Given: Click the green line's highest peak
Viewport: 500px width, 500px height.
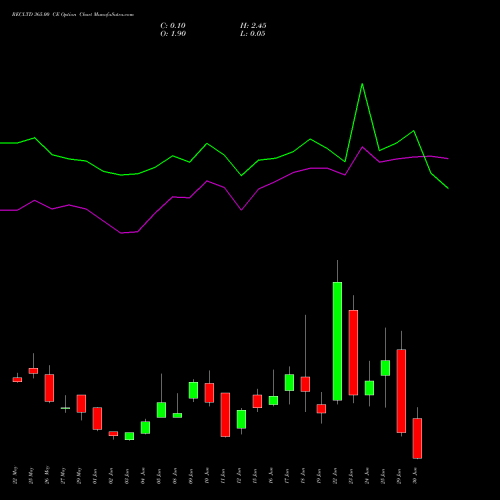Looking at the screenshot, I should pos(362,84).
